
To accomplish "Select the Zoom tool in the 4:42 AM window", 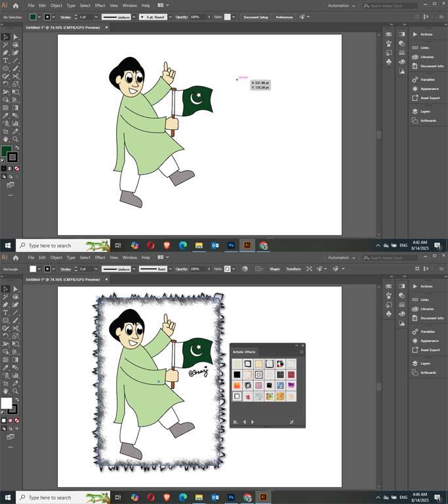I will (x=16, y=139).
